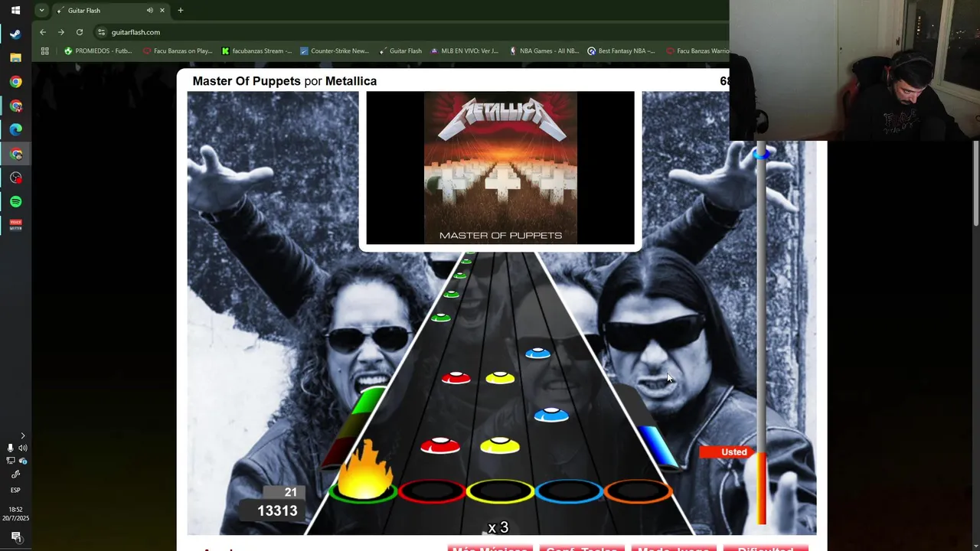Screen dimensions: 980x551
Task: Open the Counter-Strike News bookmark
Action: [x=335, y=51]
